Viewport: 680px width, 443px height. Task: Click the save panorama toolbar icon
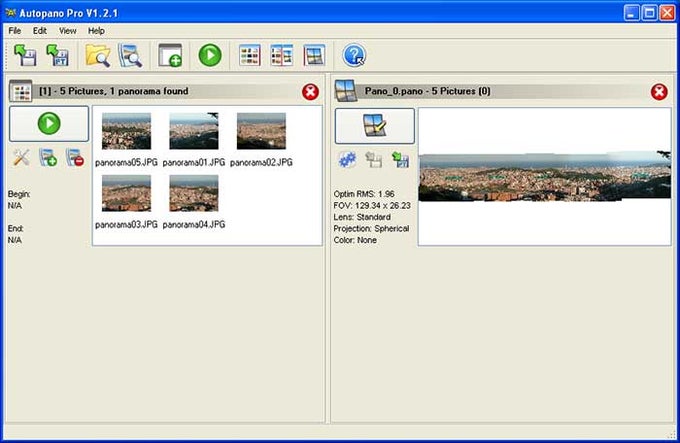pos(25,55)
